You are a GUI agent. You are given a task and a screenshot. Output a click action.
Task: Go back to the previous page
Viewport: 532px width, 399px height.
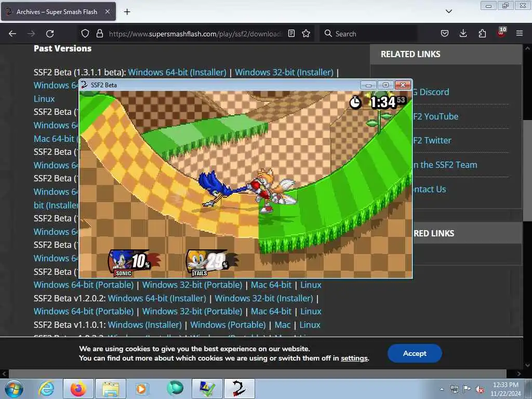[x=12, y=34]
